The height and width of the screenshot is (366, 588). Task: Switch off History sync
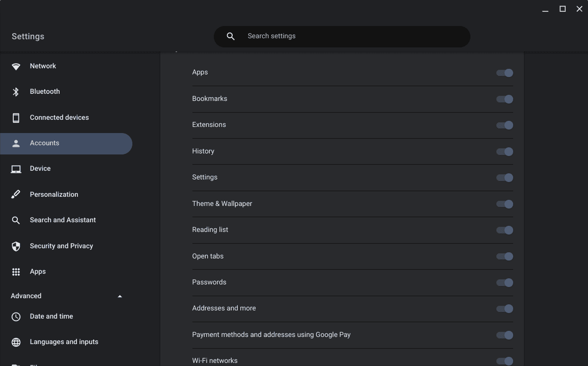point(505,152)
